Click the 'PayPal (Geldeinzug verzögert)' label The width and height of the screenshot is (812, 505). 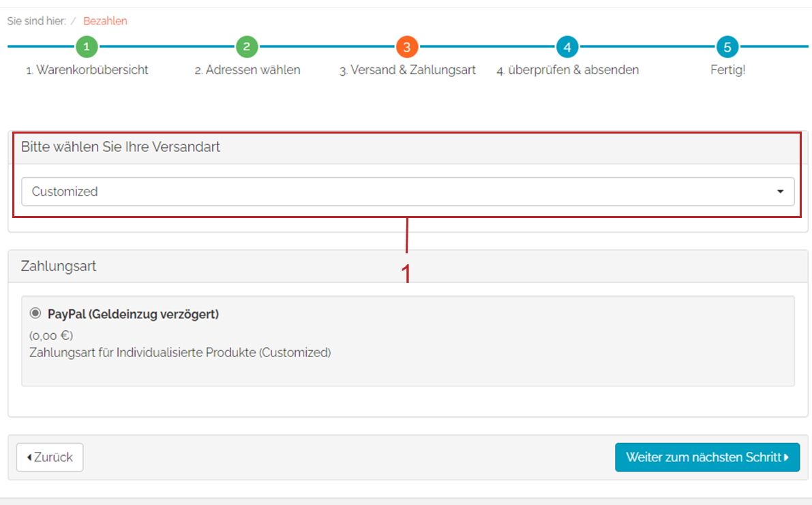pyautogui.click(x=133, y=314)
